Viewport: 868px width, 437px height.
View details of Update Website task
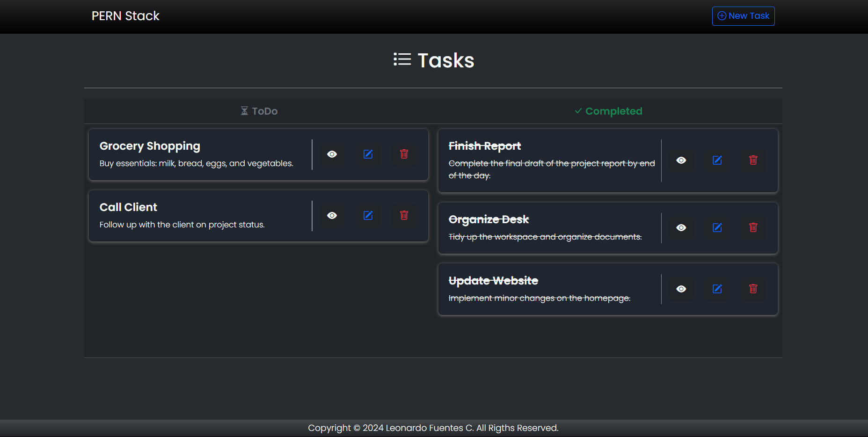point(681,289)
